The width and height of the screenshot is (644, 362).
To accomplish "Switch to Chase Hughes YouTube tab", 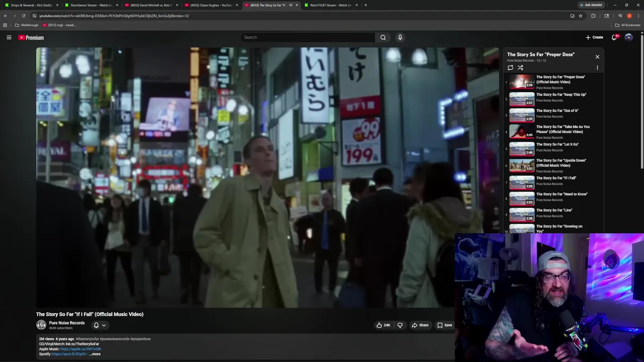I will click(210, 5).
